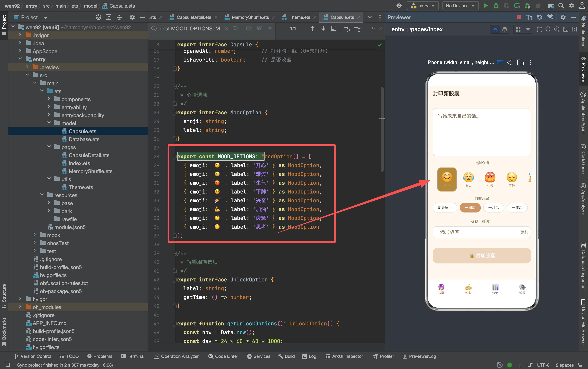The height and width of the screenshot is (369, 588).
Task: Select opened file locate target icon
Action: click(98, 17)
